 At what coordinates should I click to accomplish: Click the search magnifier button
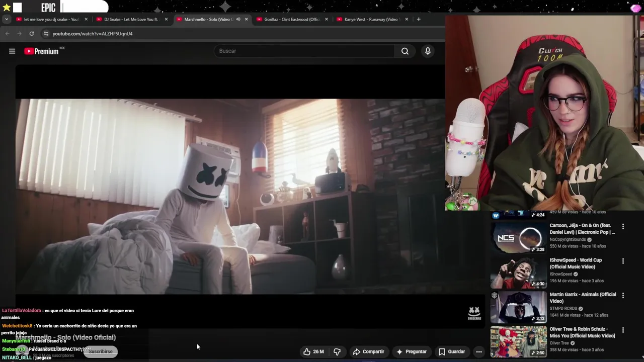click(x=405, y=51)
